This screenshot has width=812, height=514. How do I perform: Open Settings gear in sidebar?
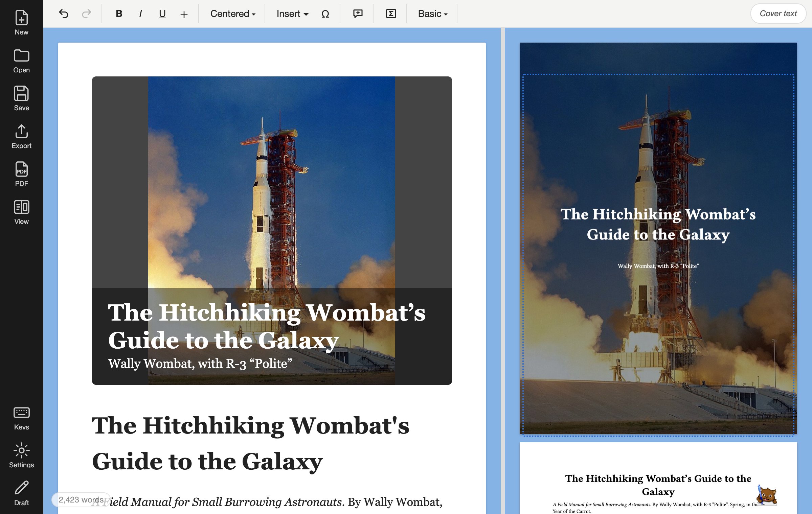pos(21,455)
